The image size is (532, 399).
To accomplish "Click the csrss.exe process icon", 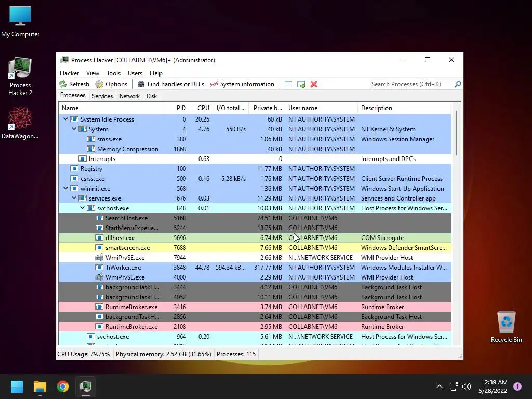I will pos(74,179).
